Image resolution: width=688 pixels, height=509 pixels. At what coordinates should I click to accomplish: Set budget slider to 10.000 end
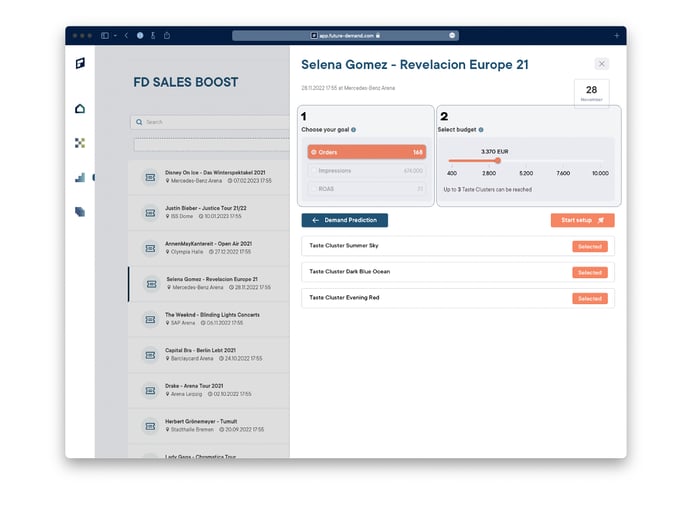(x=601, y=161)
